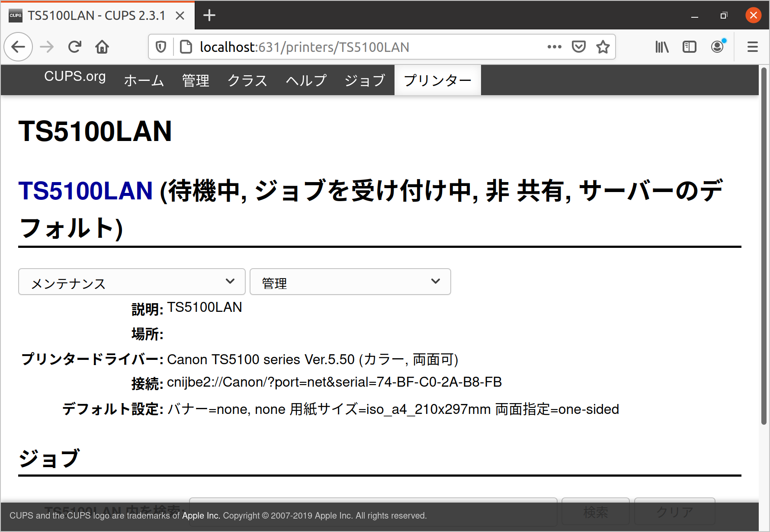Toggle the sidebar view icon
The height and width of the screenshot is (532, 770).
click(x=689, y=47)
